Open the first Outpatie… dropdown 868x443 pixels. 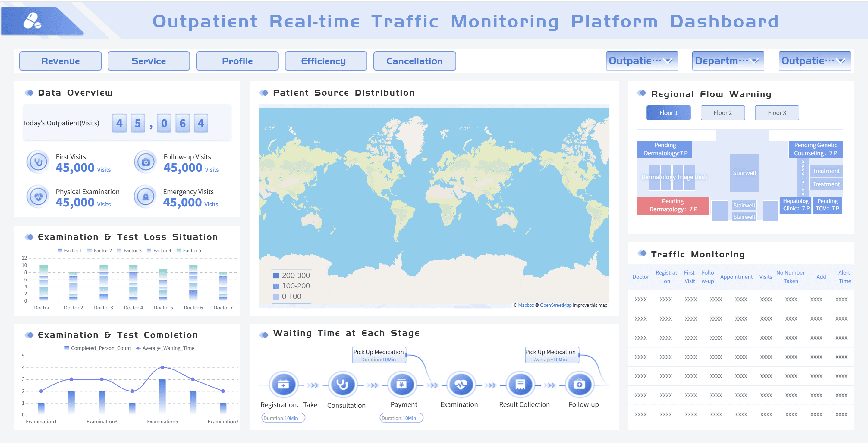click(642, 61)
